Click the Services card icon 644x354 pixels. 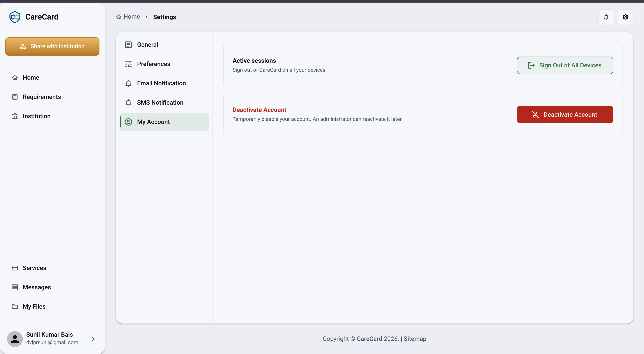pos(15,268)
